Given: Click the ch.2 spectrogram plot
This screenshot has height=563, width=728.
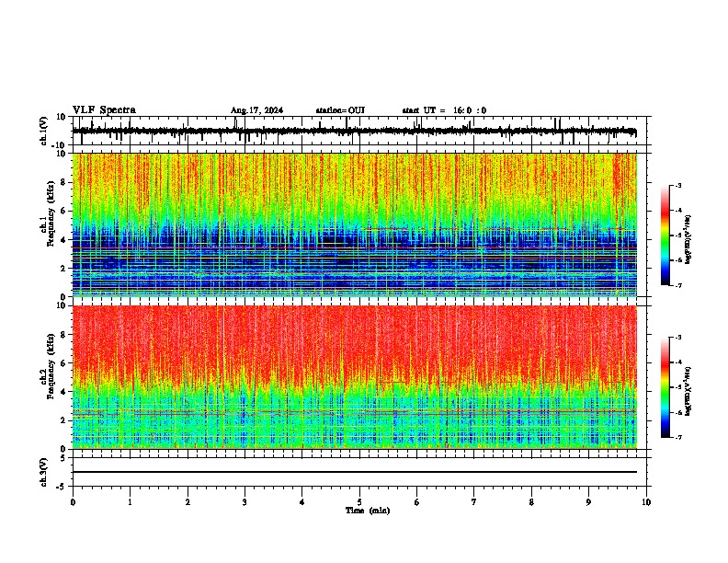Looking at the screenshot, I should 355,377.
